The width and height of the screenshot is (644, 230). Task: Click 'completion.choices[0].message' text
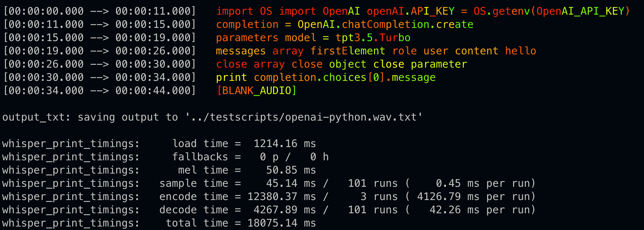(x=344, y=77)
